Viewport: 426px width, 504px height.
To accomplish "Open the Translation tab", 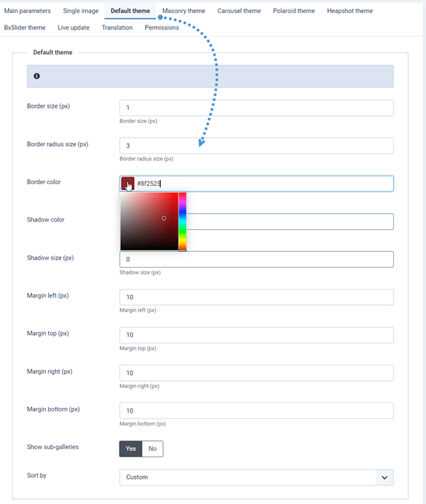I will pos(117,27).
